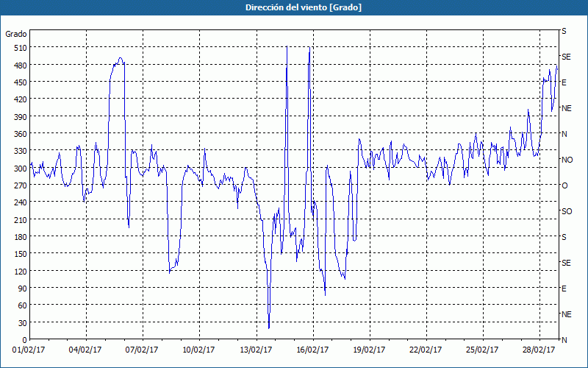
Task: Pick the topmost 'S' compass label
Action: click(564, 31)
